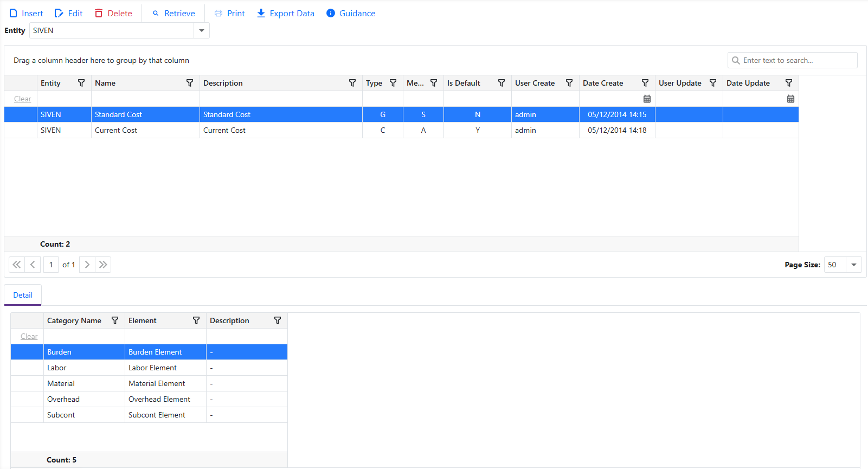Click the Enter text to search box
The image size is (868, 469).
tap(793, 60)
